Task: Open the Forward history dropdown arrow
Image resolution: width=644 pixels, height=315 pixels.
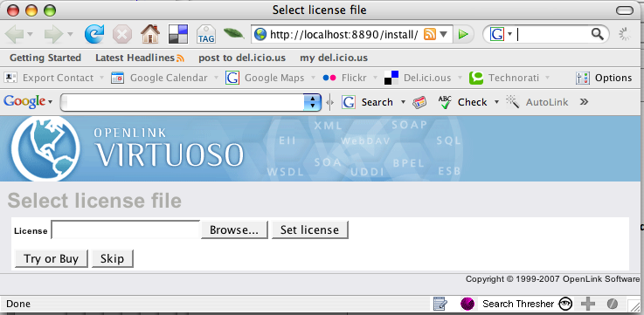Action: 70,34
